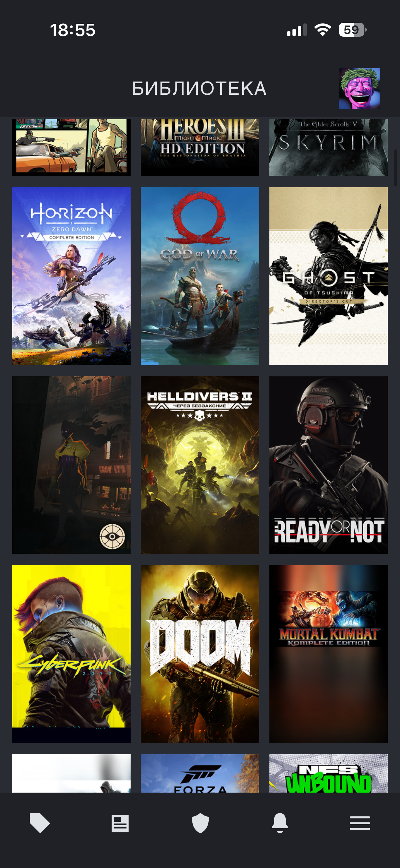The height and width of the screenshot is (868, 400).
Task: Select Heroes III HD Edition cover
Action: [200, 147]
